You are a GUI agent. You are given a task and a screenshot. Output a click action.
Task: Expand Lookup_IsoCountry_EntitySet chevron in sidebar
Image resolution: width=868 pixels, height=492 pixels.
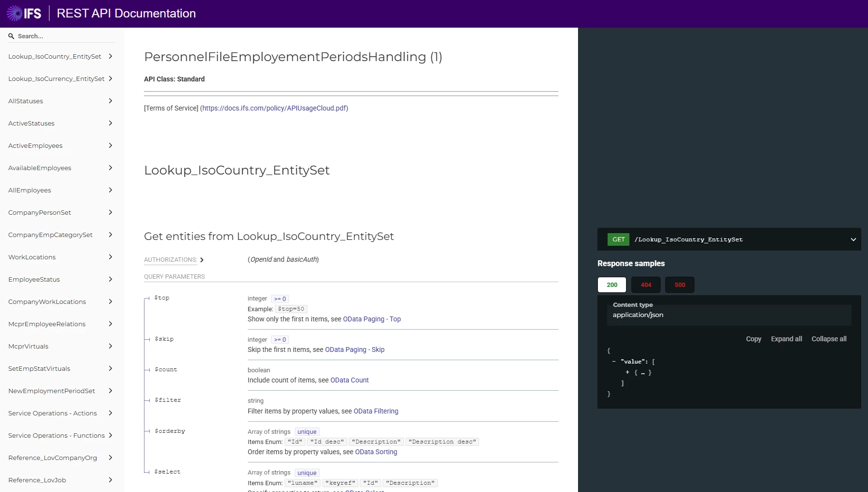(x=111, y=56)
